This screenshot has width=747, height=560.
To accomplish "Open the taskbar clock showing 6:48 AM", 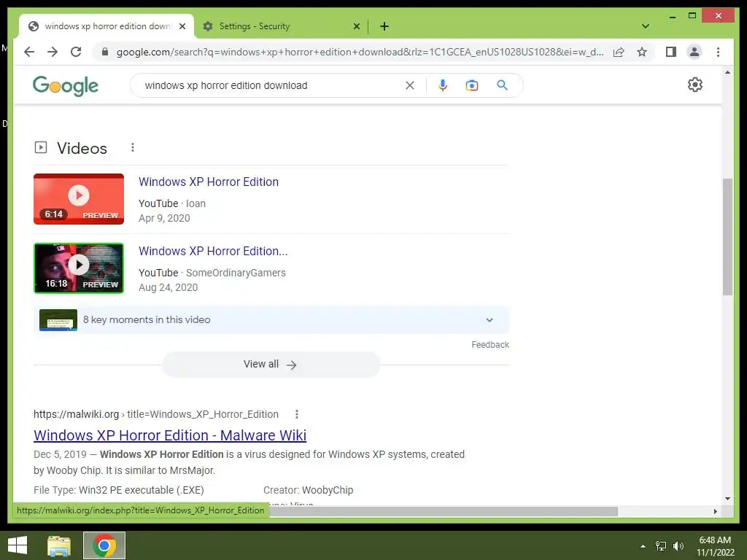I will pyautogui.click(x=715, y=546).
